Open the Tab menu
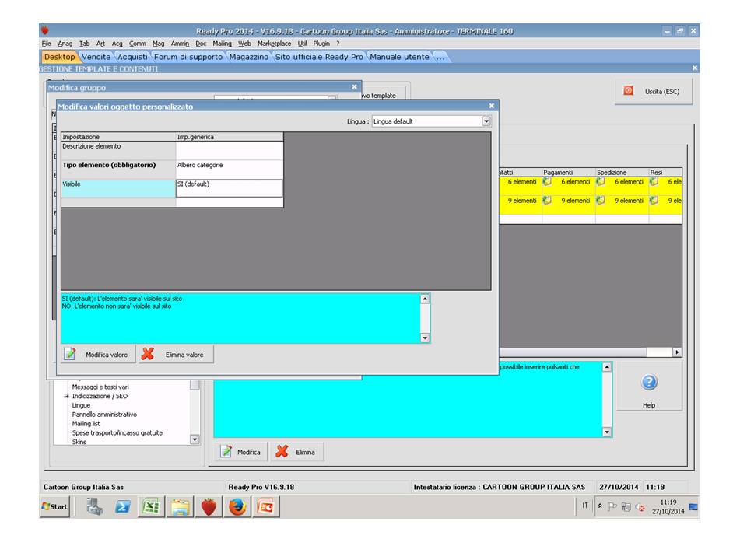Viewport: 747px width, 560px height. (84, 44)
